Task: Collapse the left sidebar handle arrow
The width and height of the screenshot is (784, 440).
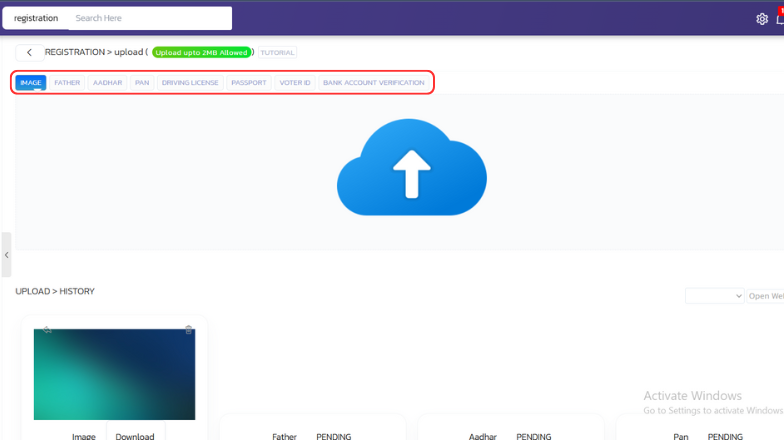Action: pyautogui.click(x=6, y=255)
